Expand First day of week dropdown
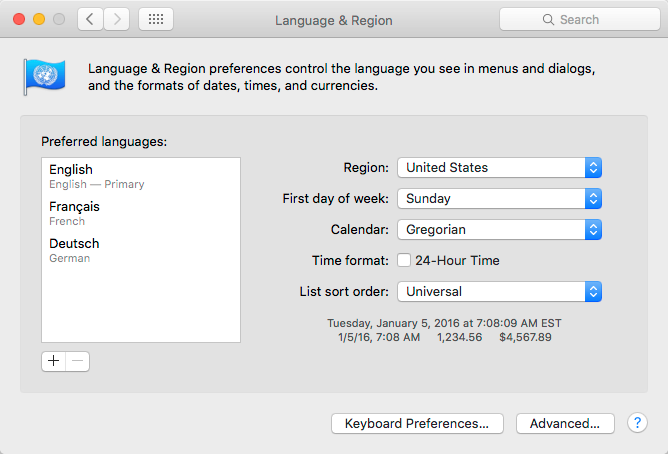 [499, 199]
